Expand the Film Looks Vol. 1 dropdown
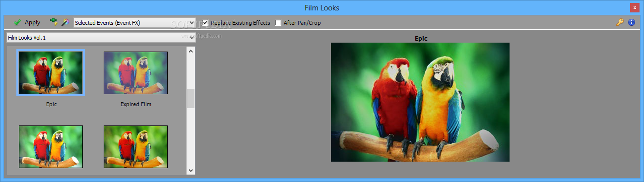Viewport: 644px width, 182px height. click(101, 38)
